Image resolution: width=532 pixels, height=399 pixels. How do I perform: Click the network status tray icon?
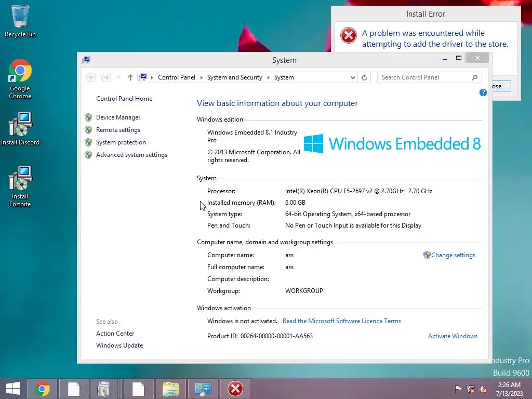point(471,389)
